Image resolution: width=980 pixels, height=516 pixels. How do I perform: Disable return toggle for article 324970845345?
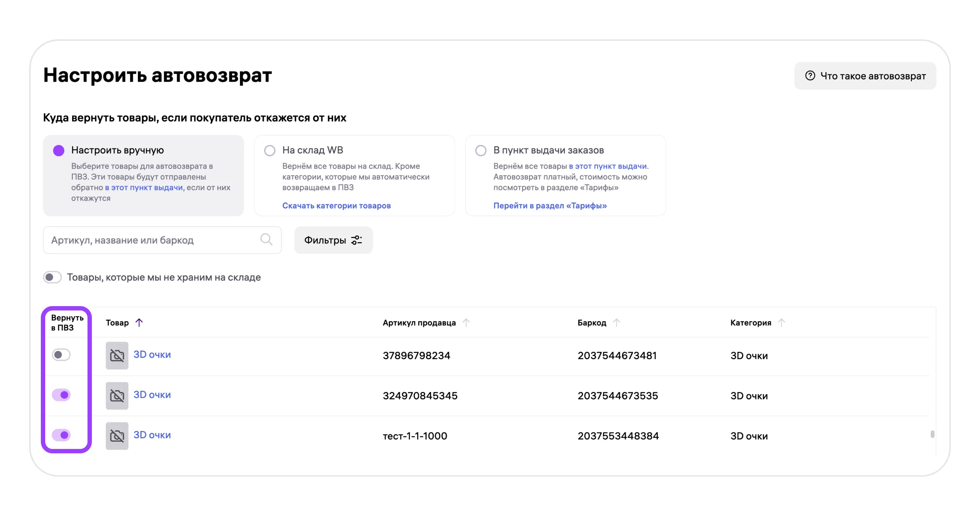(x=61, y=395)
